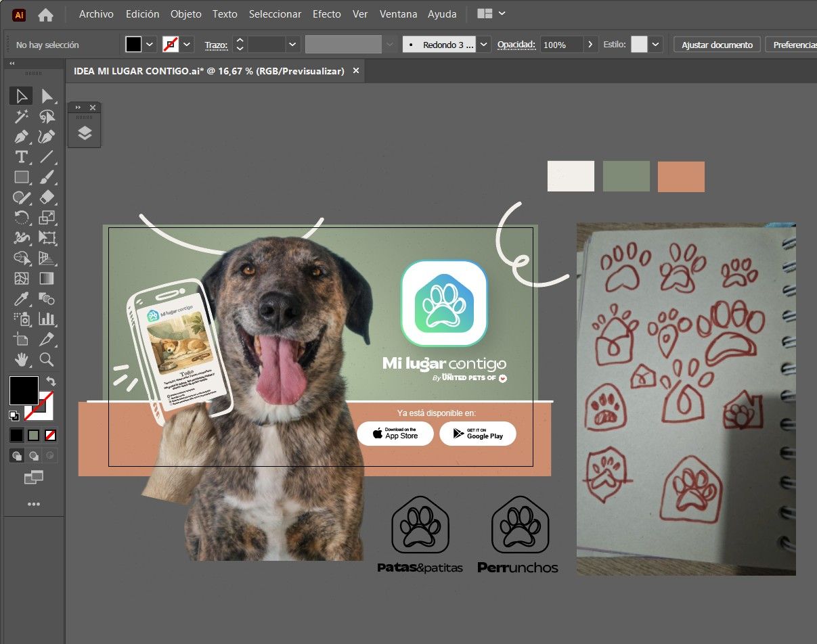Select the Pen tool
This screenshot has width=817, height=644.
[22, 137]
